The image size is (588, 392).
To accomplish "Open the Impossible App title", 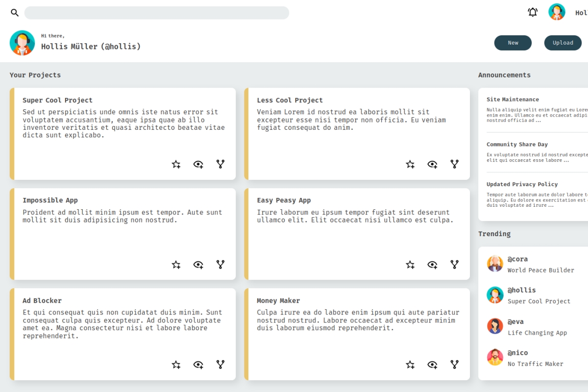I will click(x=50, y=200).
